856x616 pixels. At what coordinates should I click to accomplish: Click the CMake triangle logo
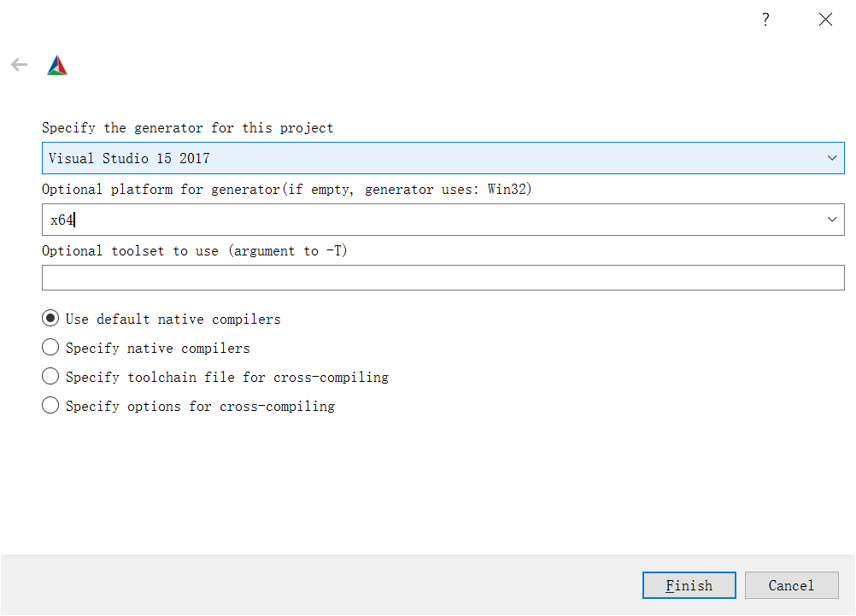(x=57, y=65)
